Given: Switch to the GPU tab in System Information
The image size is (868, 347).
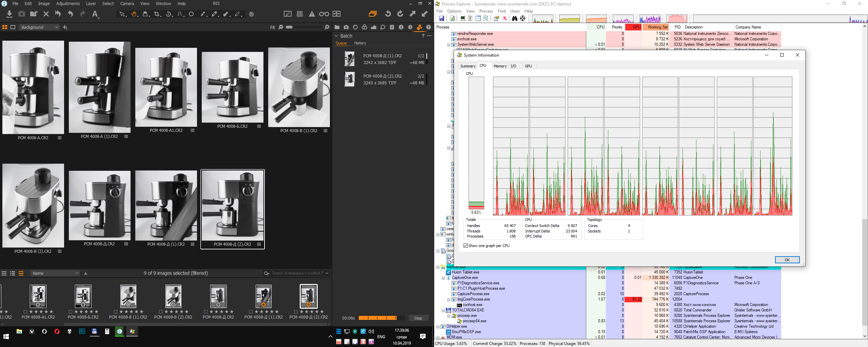Looking at the screenshot, I should (528, 66).
